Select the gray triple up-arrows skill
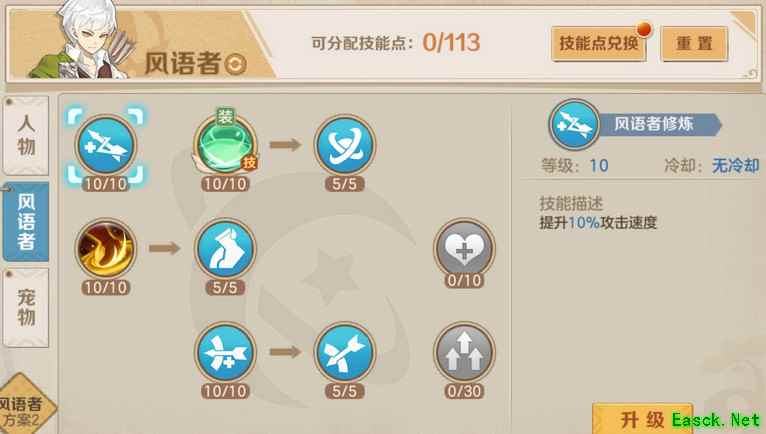 coord(464,352)
